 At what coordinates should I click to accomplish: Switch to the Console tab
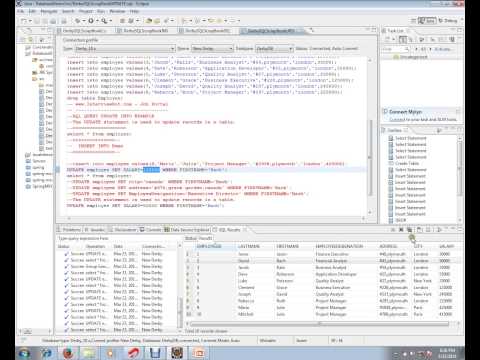pos(151,230)
